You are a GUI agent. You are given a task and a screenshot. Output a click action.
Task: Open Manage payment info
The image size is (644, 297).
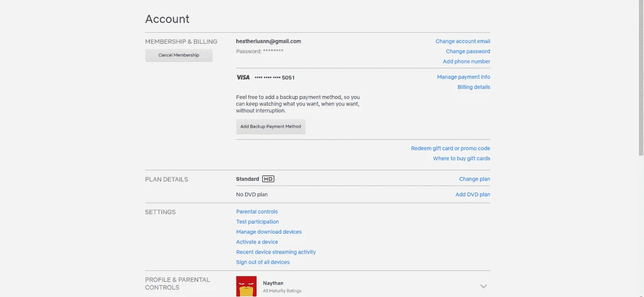click(463, 77)
